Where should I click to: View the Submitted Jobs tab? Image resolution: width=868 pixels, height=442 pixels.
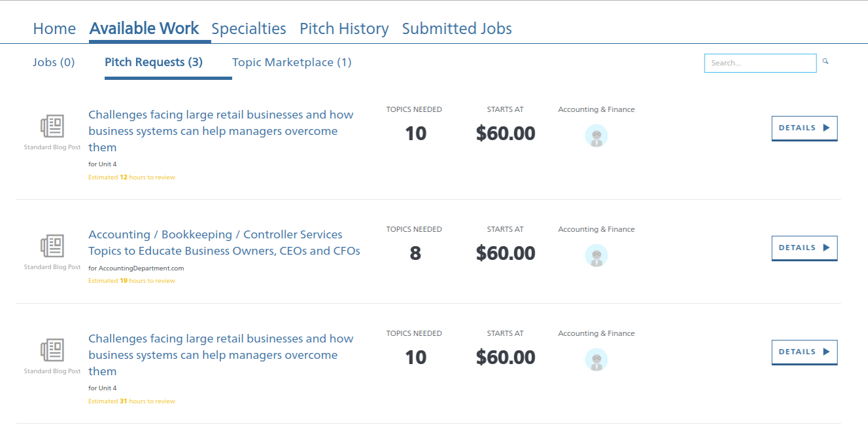457,29
